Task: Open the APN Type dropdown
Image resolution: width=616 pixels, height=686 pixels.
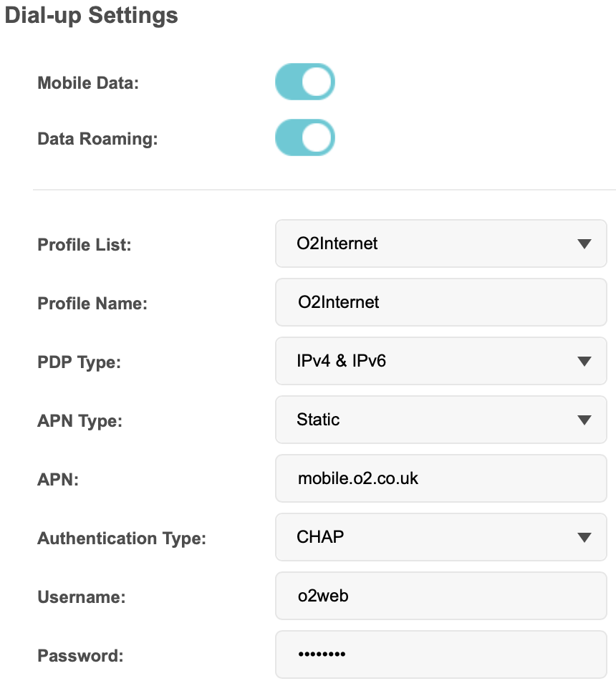Action: pyautogui.click(x=441, y=420)
